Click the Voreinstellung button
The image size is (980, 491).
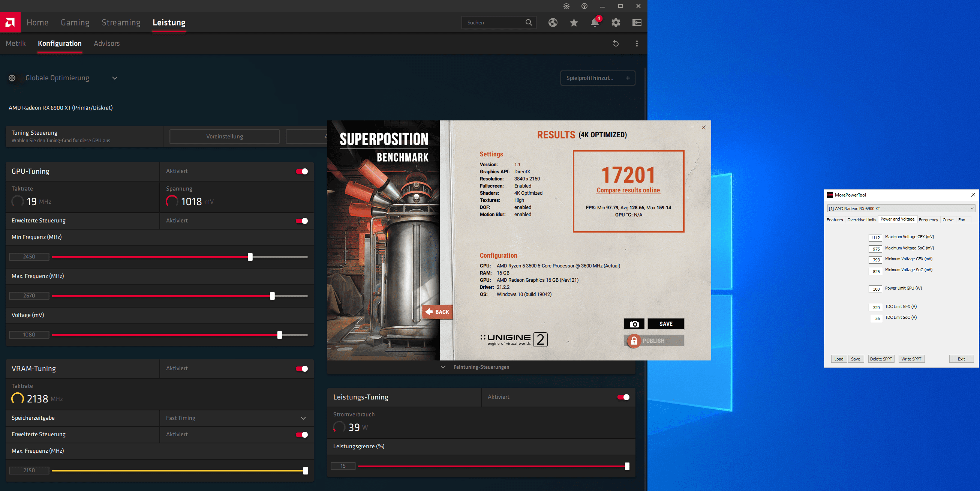[225, 136]
